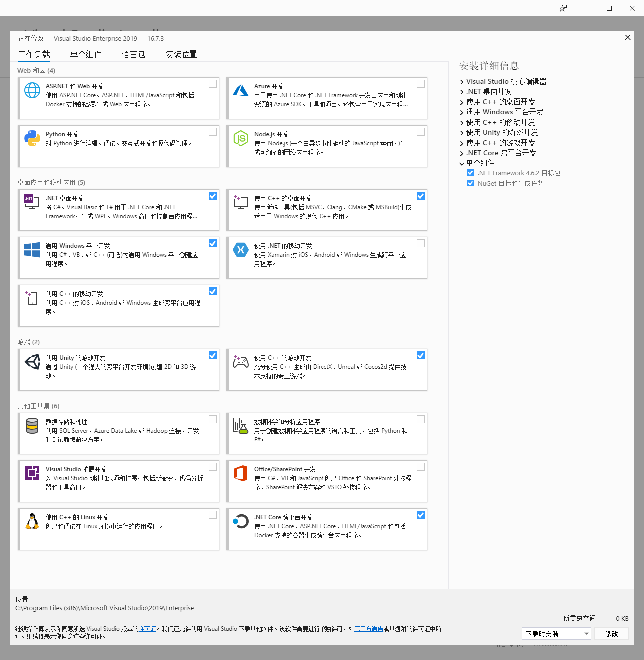Viewport: 644px width, 660px height.
Task: Open the 第三方通告 link
Action: 369,629
